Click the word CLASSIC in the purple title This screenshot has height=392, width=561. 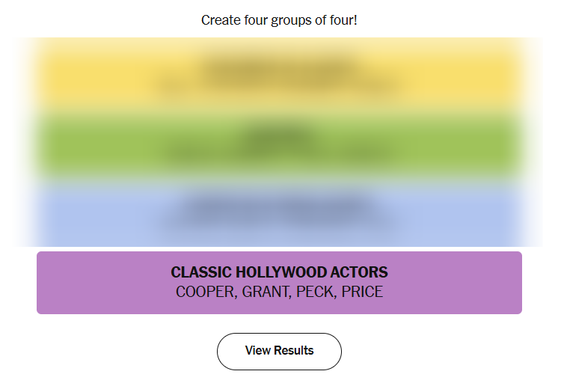point(198,272)
